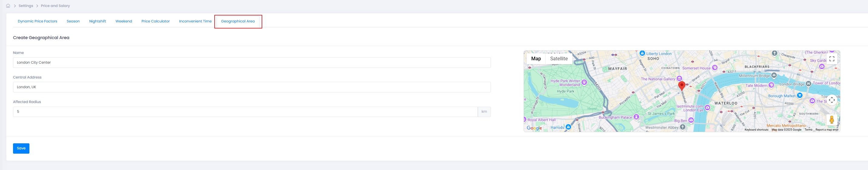This screenshot has width=868, height=170.
Task: Open Report a map error link
Action: coord(826,130)
